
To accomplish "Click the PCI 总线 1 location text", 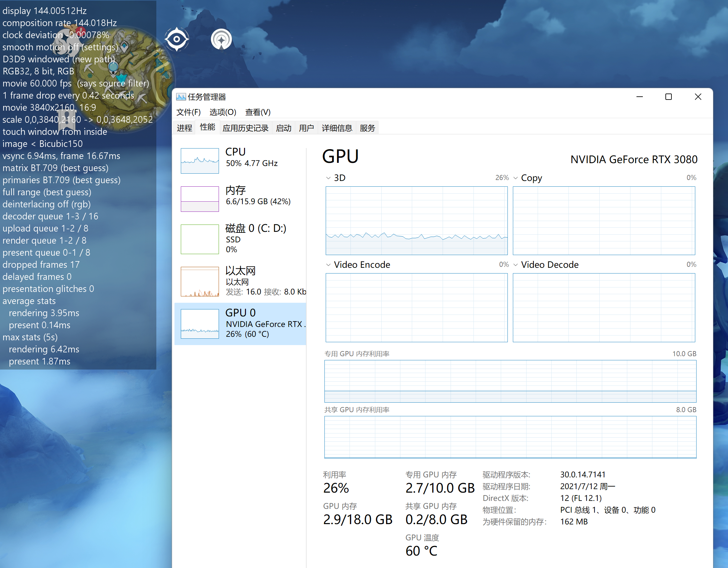I will pyautogui.click(x=608, y=510).
